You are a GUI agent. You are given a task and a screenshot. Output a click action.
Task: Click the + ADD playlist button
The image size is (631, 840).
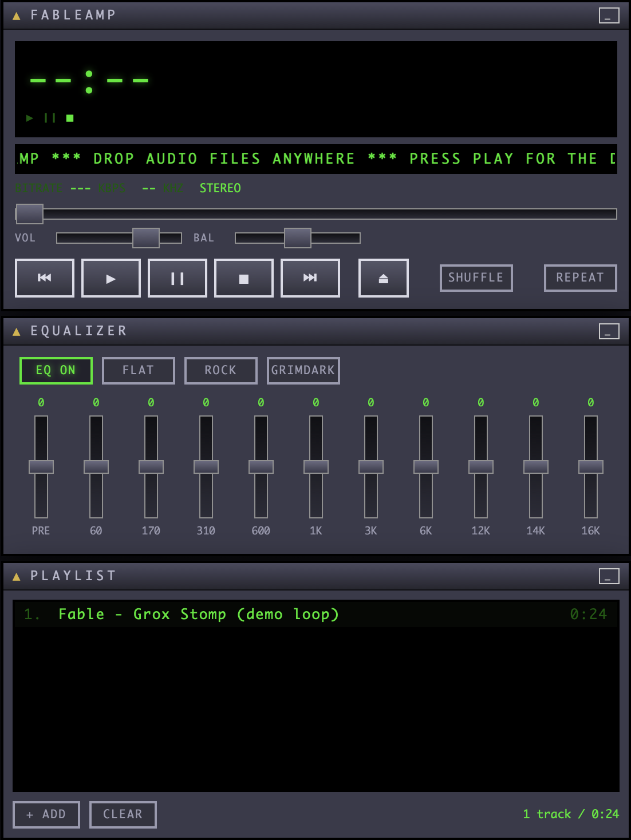tap(46, 815)
